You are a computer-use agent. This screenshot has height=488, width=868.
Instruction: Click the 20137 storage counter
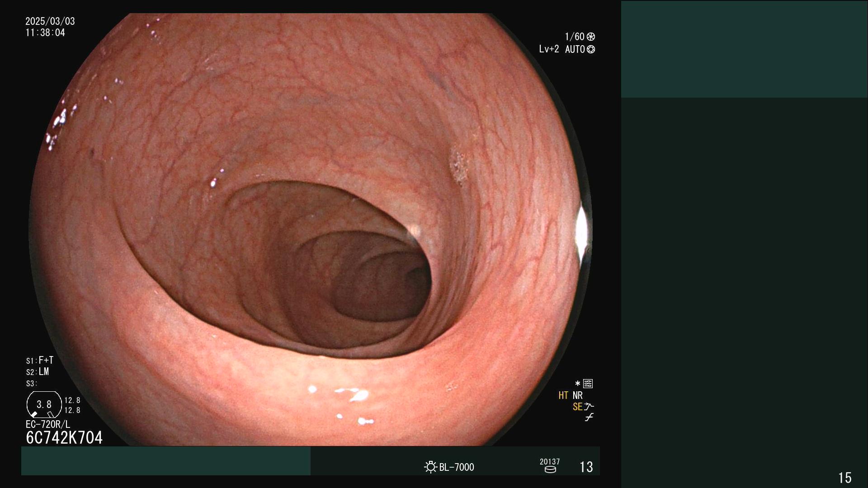550,461
